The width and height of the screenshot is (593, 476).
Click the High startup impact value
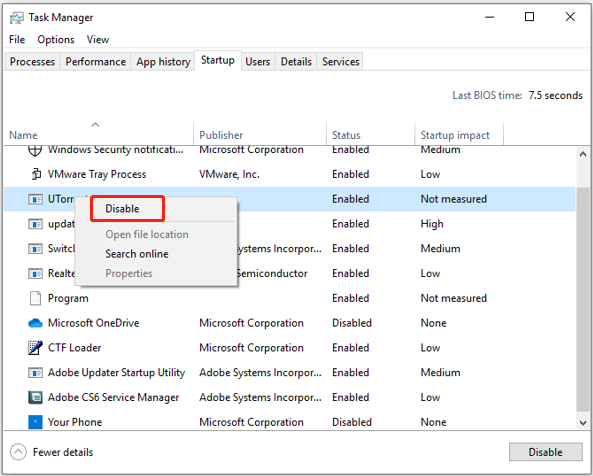432,224
